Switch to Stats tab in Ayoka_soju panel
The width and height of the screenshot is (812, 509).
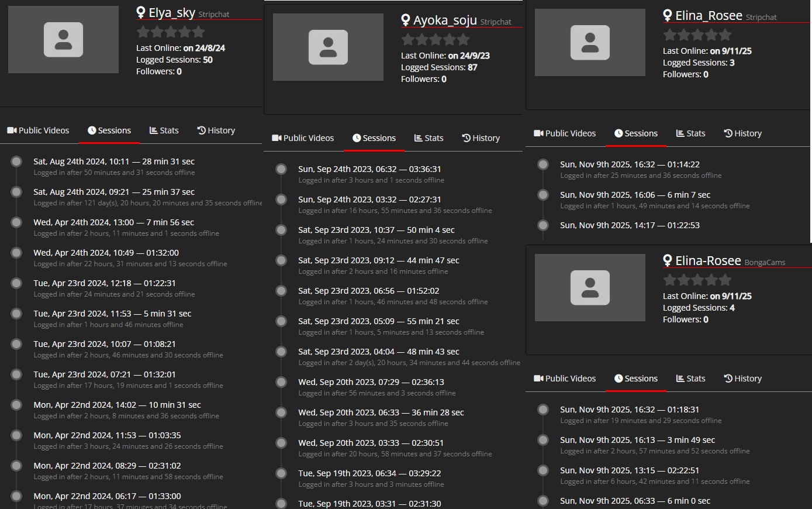point(429,138)
